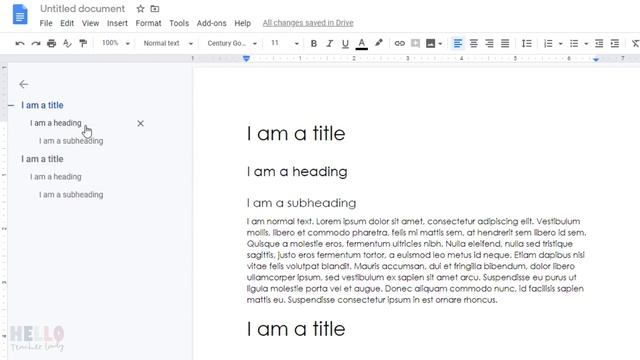Toggle underline formatting

[345, 43]
